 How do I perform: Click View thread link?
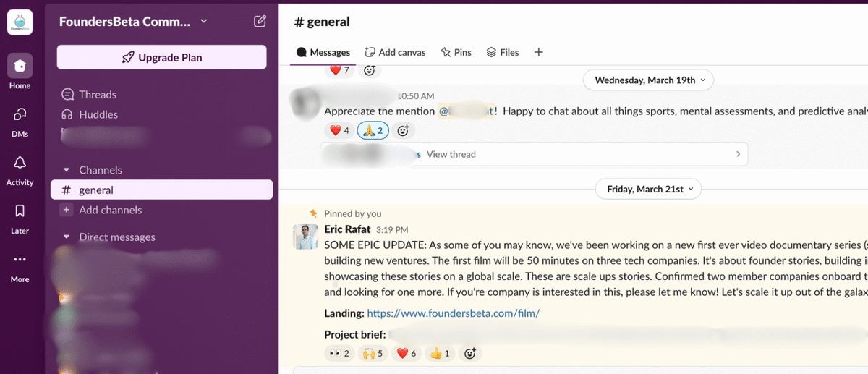tap(451, 154)
